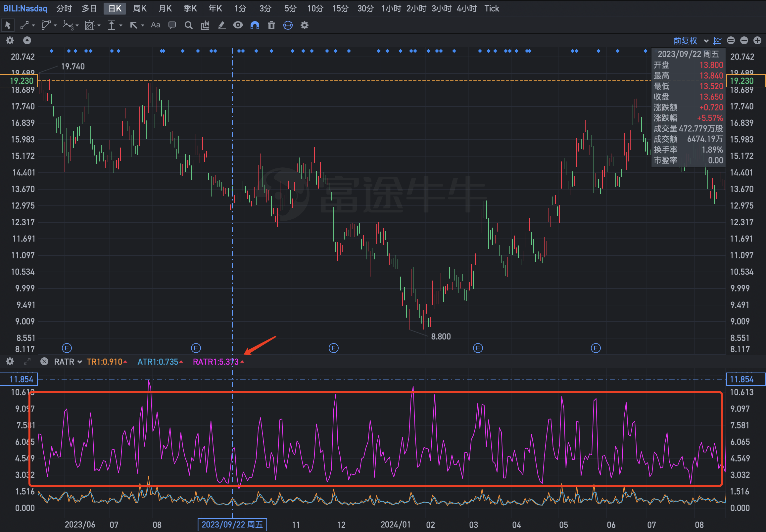The height and width of the screenshot is (532, 766).
Task: Click the magnifier zoom tool
Action: pyautogui.click(x=188, y=25)
